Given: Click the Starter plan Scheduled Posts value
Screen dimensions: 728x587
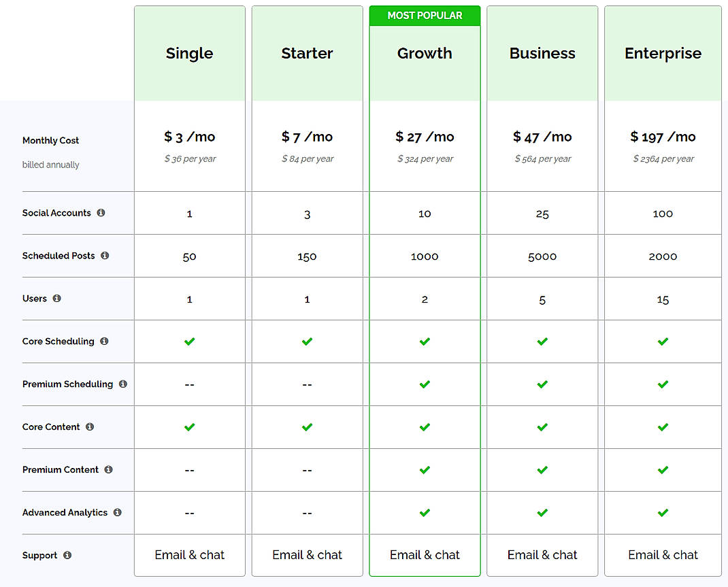Looking at the screenshot, I should click(307, 256).
